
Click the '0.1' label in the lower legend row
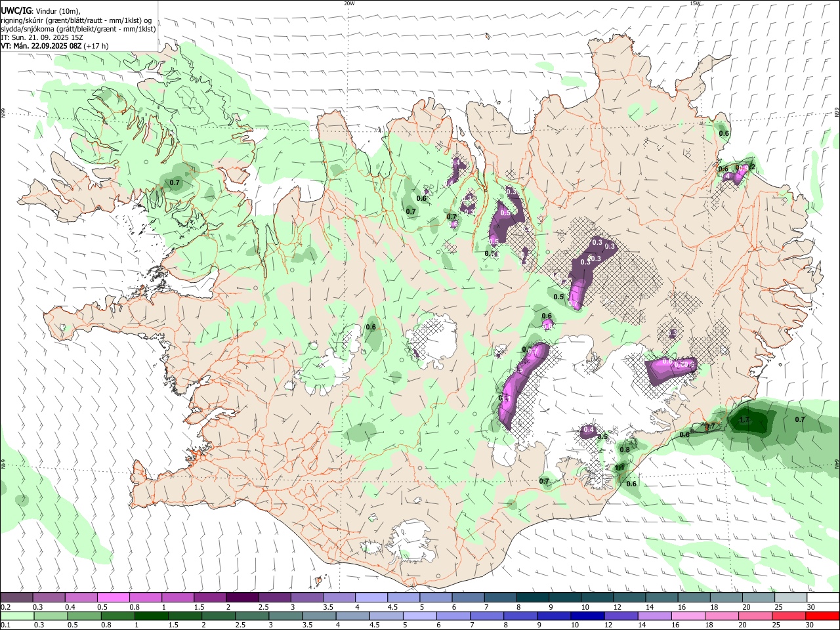(x=5, y=625)
